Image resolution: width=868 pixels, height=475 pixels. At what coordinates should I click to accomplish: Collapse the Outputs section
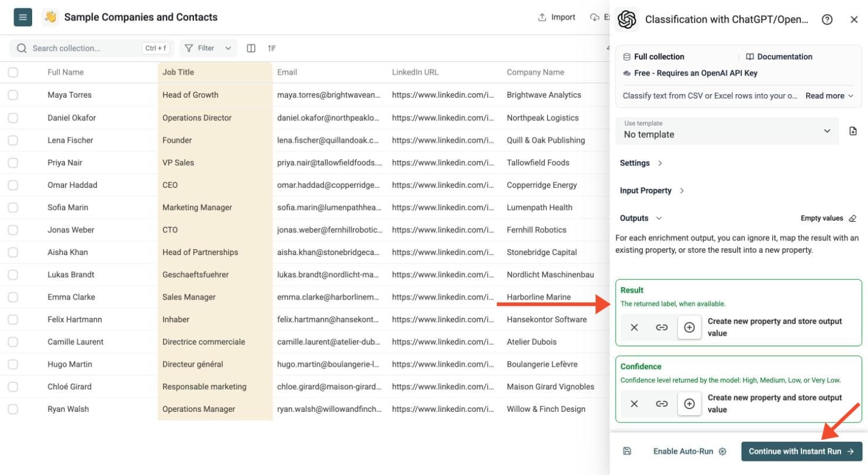coord(641,218)
